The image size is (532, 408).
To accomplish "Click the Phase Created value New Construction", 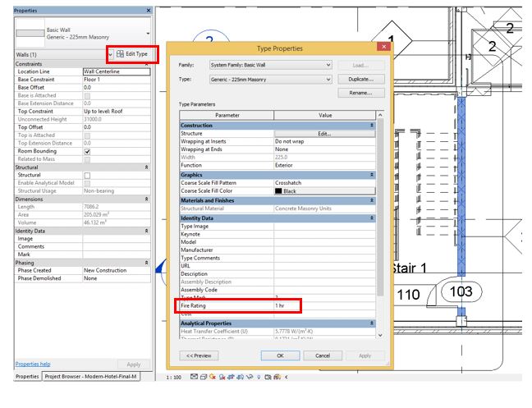I will click(105, 270).
